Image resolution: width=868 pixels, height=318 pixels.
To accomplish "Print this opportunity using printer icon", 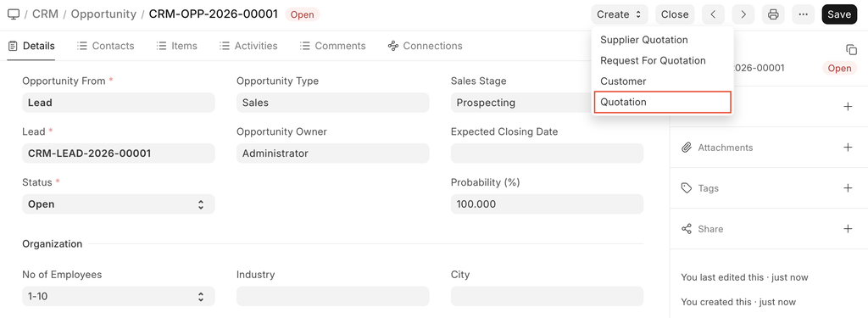I will coord(773,14).
